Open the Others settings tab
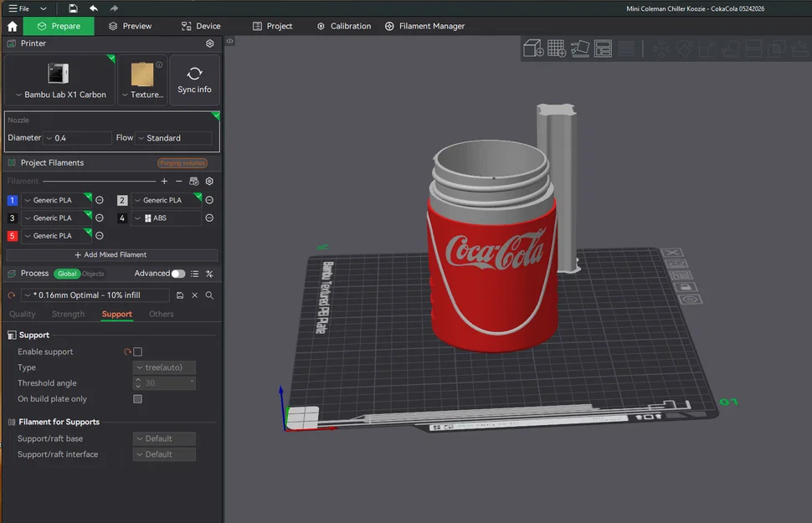The height and width of the screenshot is (523, 812). [162, 315]
